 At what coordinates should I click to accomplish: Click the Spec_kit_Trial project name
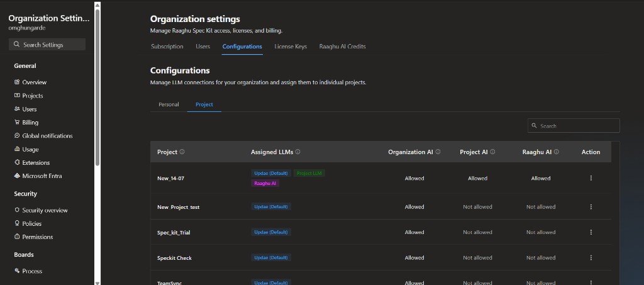[x=174, y=232]
